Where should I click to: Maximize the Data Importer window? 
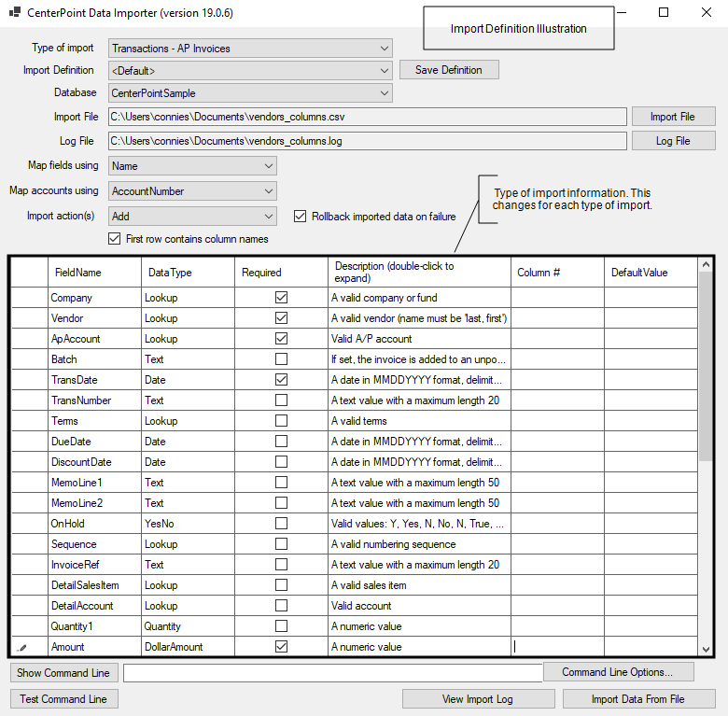(x=664, y=12)
